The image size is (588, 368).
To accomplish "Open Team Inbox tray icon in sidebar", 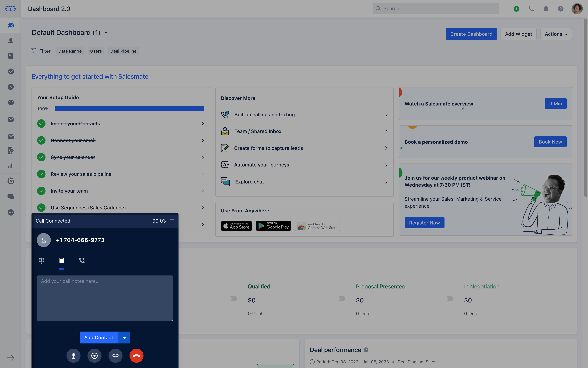I will (x=11, y=136).
